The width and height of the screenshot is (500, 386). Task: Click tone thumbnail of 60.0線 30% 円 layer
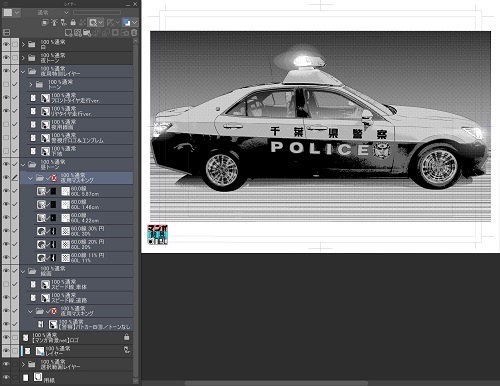coord(66,231)
